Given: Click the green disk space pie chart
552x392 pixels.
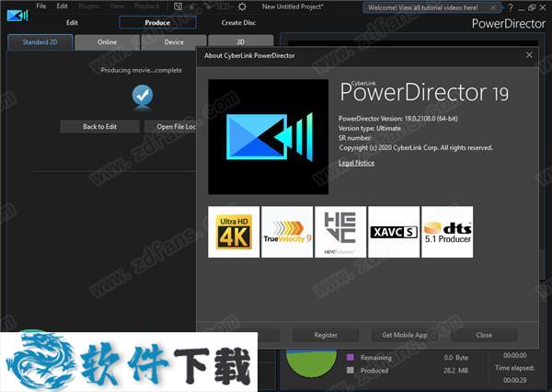Looking at the screenshot, I should (x=311, y=363).
